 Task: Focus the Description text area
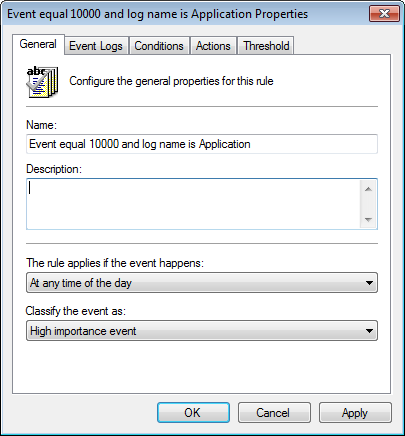pyautogui.click(x=193, y=204)
